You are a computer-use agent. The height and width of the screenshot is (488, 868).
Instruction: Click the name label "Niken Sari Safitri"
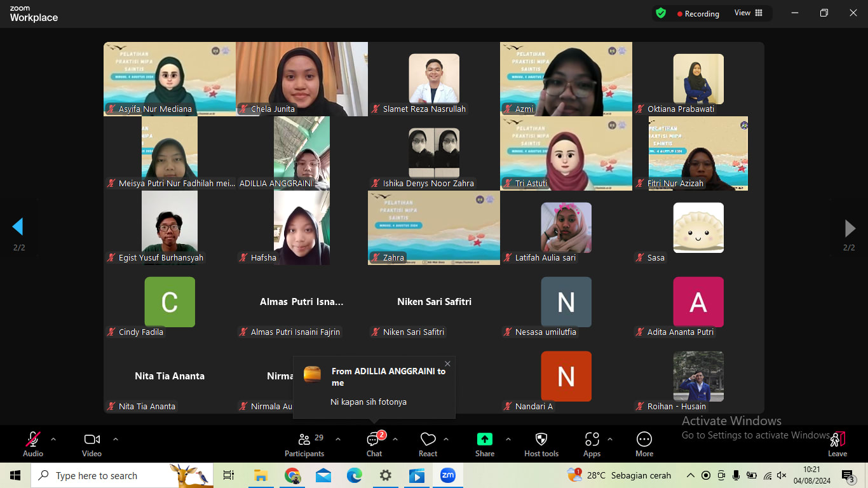tap(414, 332)
